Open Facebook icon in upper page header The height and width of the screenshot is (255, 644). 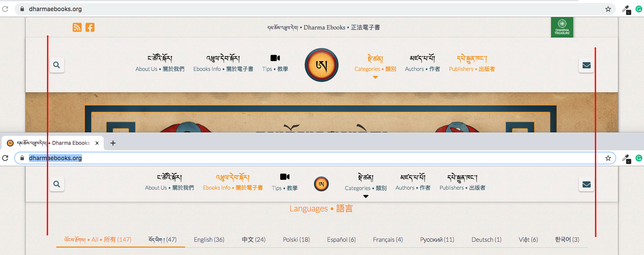tap(90, 27)
